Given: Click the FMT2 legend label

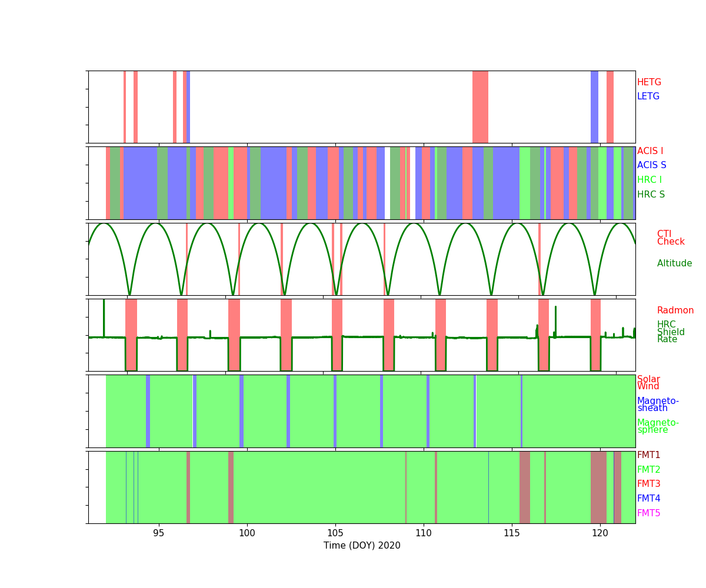Looking at the screenshot, I should pos(649,470).
